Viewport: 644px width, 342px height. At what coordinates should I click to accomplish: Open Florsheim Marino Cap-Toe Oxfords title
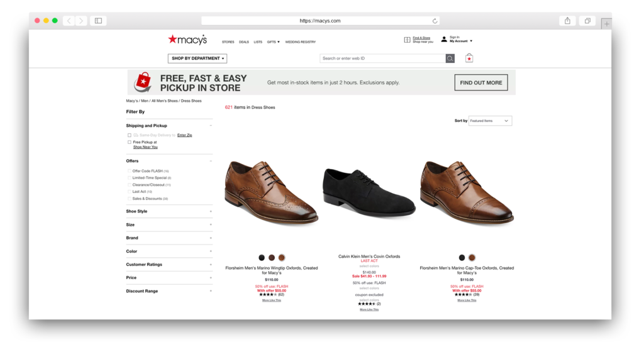(467, 270)
